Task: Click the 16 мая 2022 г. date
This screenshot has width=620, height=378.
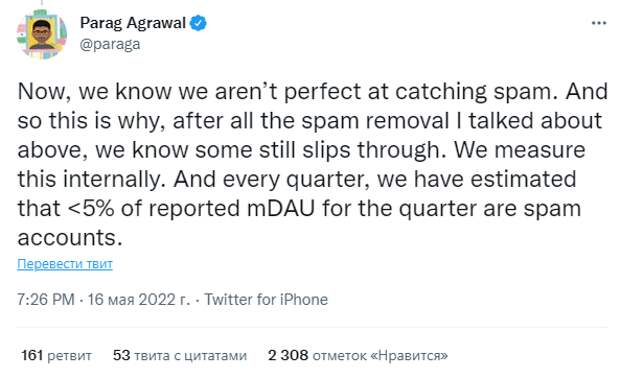Action: coord(139,299)
